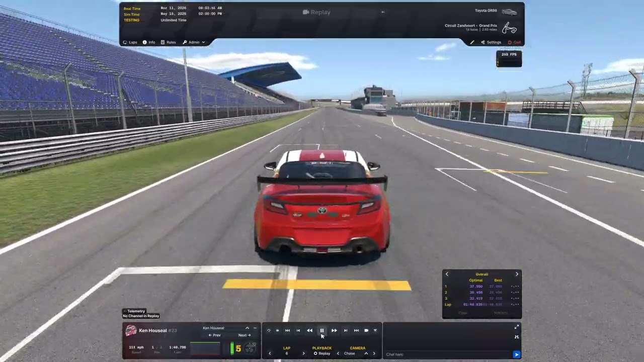The height and width of the screenshot is (362, 644).
Task: Jump to the replay end
Action: coord(356,330)
